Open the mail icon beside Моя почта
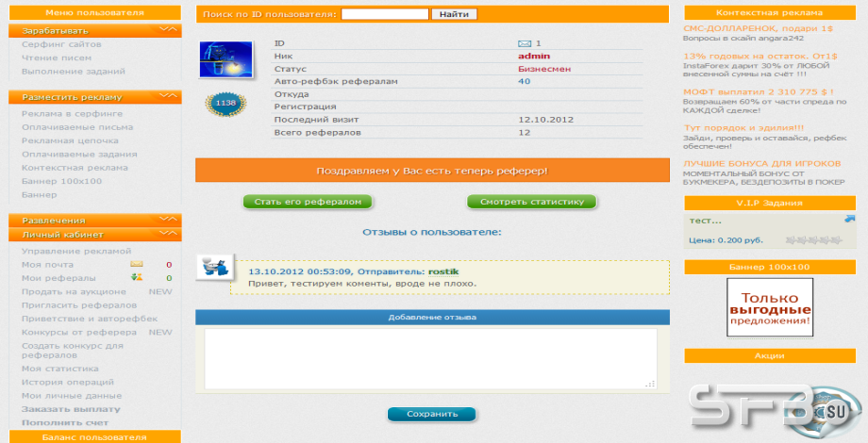 click(136, 264)
